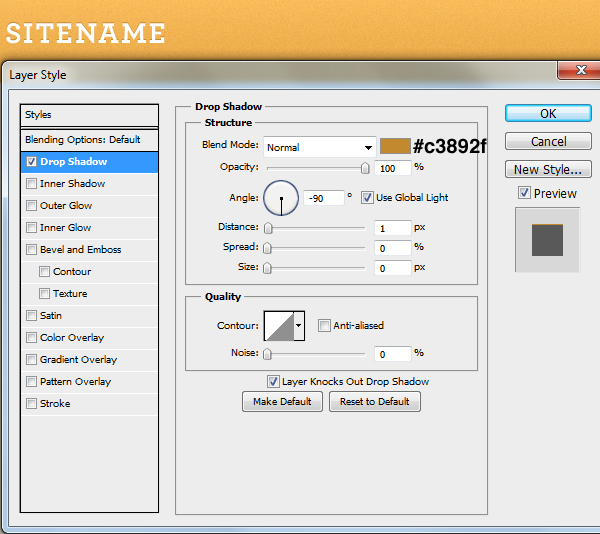600x534 pixels.
Task: Toggle the Anti-aliased checkbox
Action: click(x=324, y=326)
